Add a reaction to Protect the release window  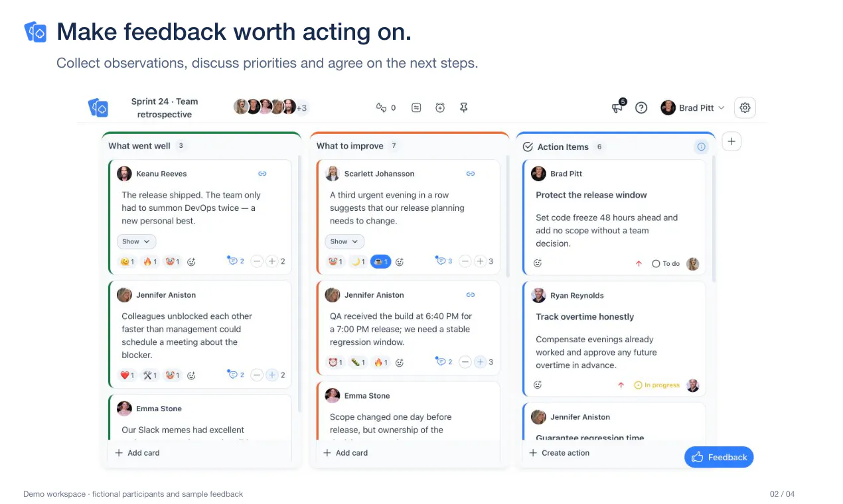click(538, 263)
